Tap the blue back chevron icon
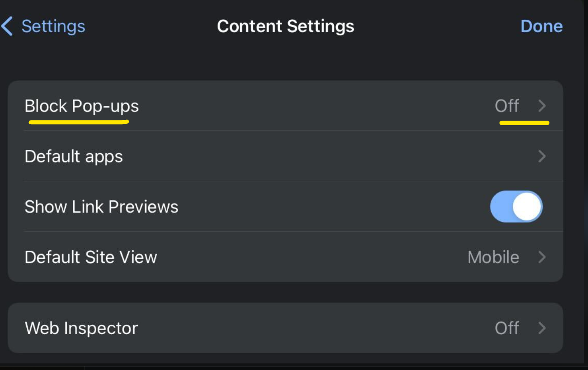This screenshot has height=370, width=588. [7, 26]
